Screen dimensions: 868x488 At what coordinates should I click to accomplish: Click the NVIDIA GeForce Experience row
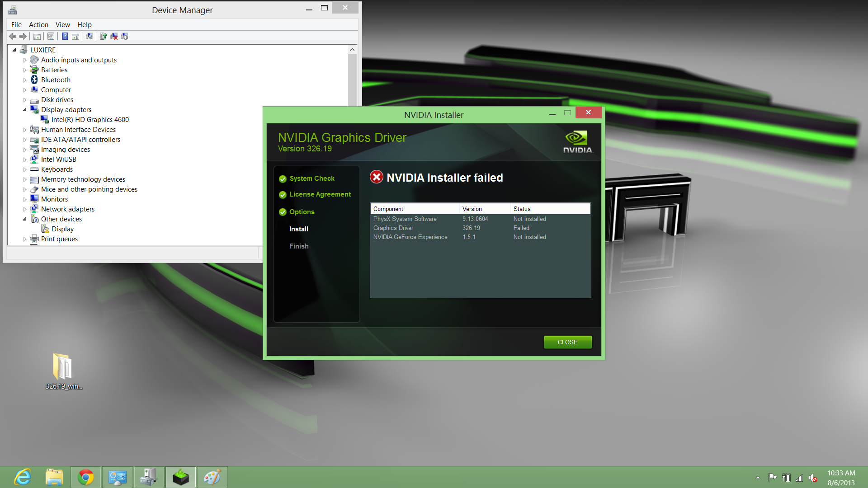tap(480, 237)
